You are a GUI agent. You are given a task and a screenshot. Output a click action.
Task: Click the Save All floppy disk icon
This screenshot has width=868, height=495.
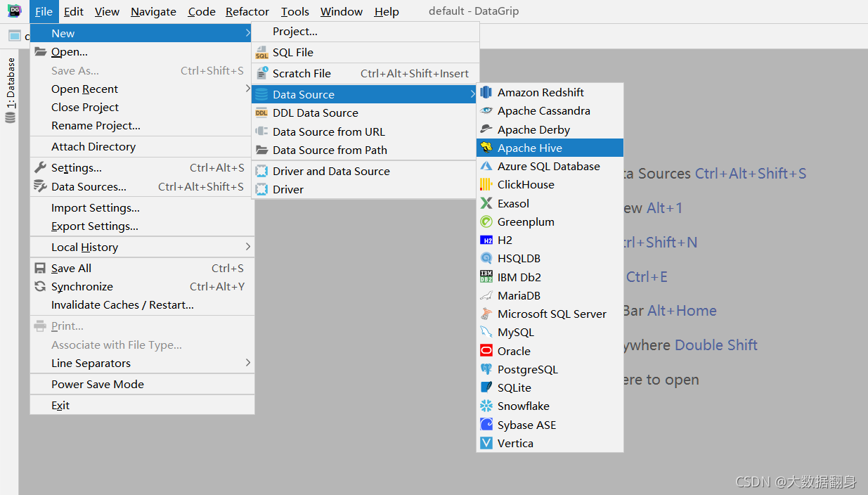pos(40,269)
